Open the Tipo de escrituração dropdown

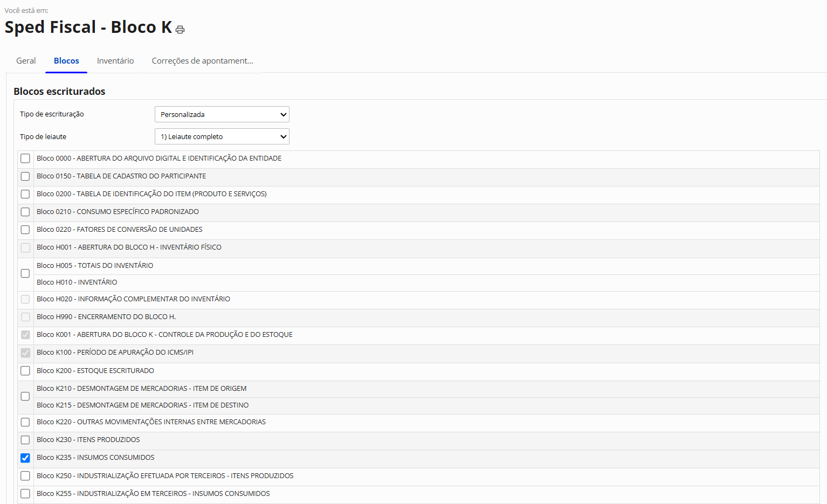222,114
